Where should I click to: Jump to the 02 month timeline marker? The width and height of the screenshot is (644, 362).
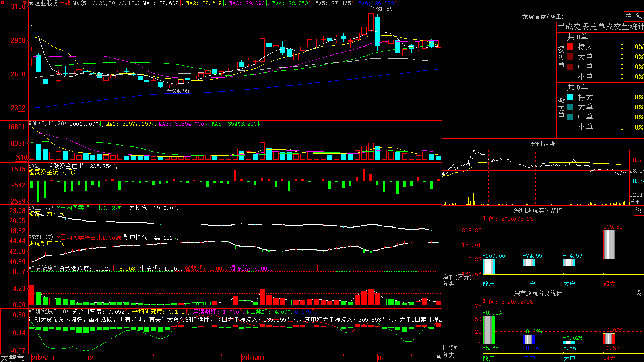[381, 358]
